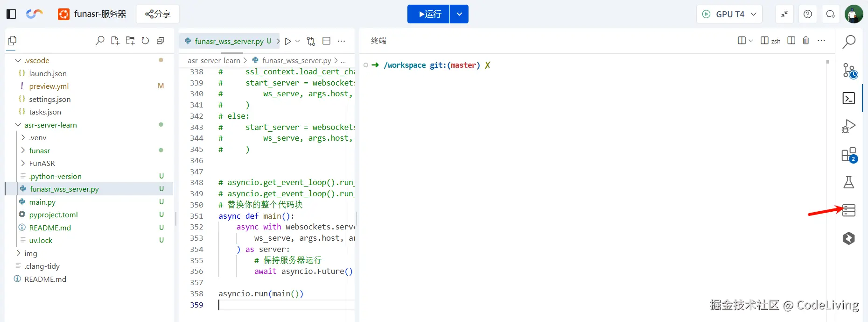This screenshot has height=322, width=868.
Task: Open the server/database panel icon
Action: pyautogui.click(x=849, y=210)
